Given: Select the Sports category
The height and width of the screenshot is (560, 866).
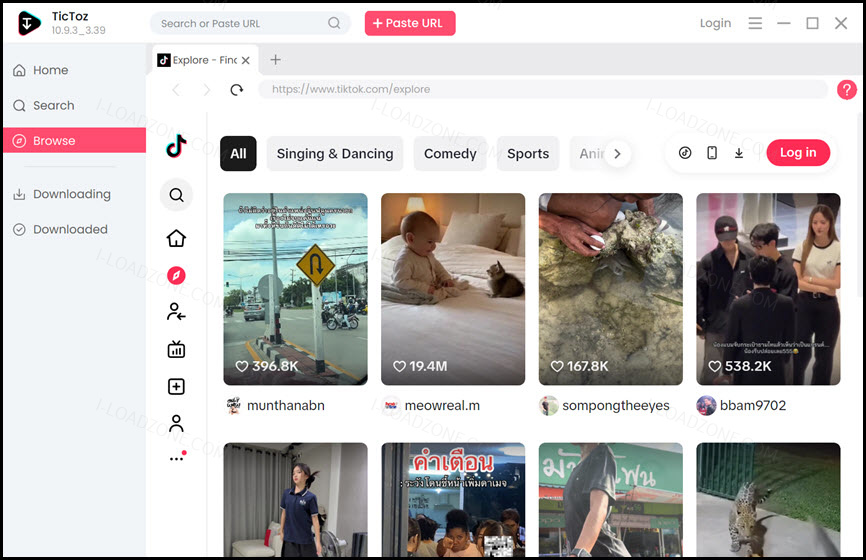Looking at the screenshot, I should (528, 154).
